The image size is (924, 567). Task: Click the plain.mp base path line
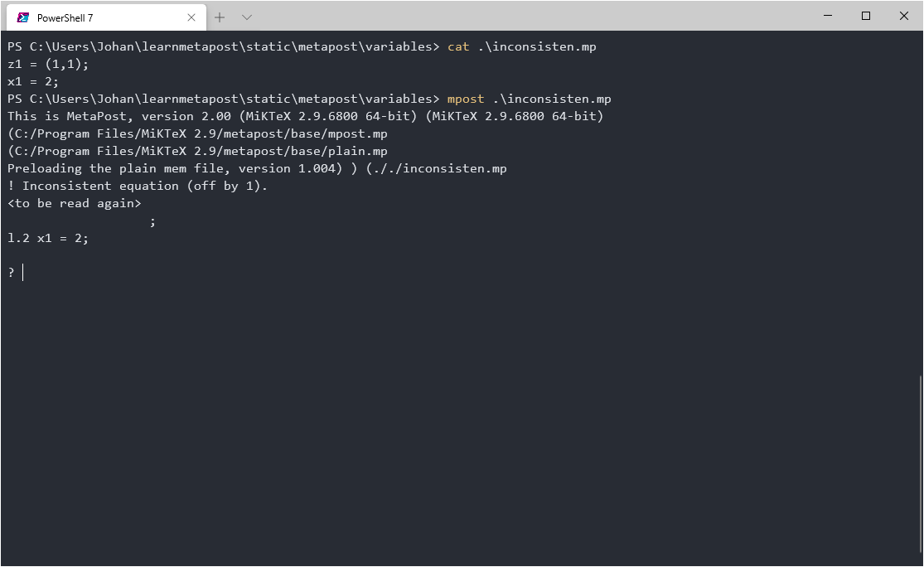197,151
